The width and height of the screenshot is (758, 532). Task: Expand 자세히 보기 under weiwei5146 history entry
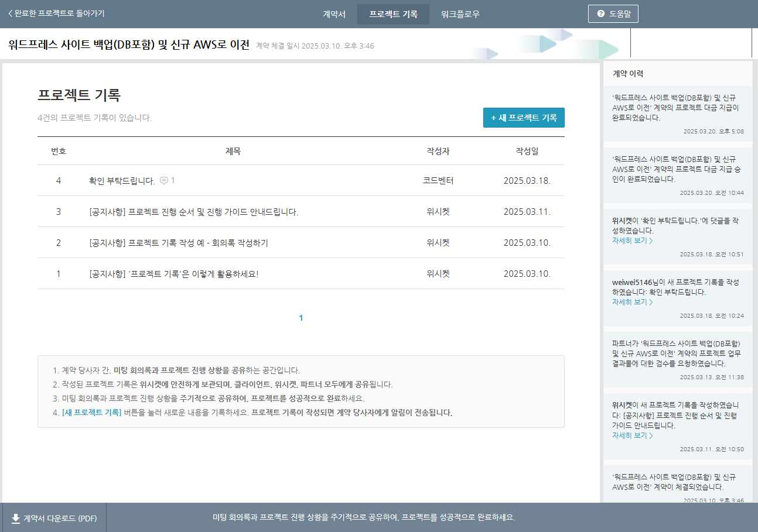click(x=632, y=302)
